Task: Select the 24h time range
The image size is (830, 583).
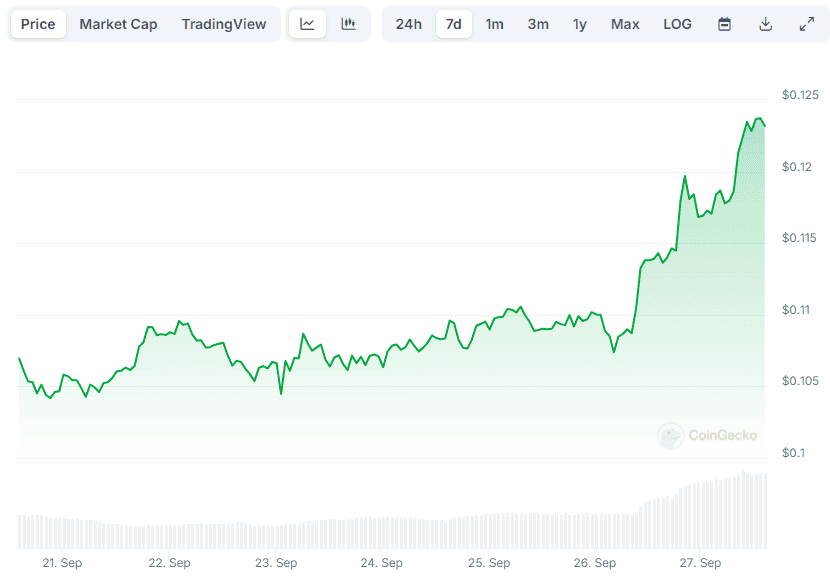Action: [x=408, y=24]
